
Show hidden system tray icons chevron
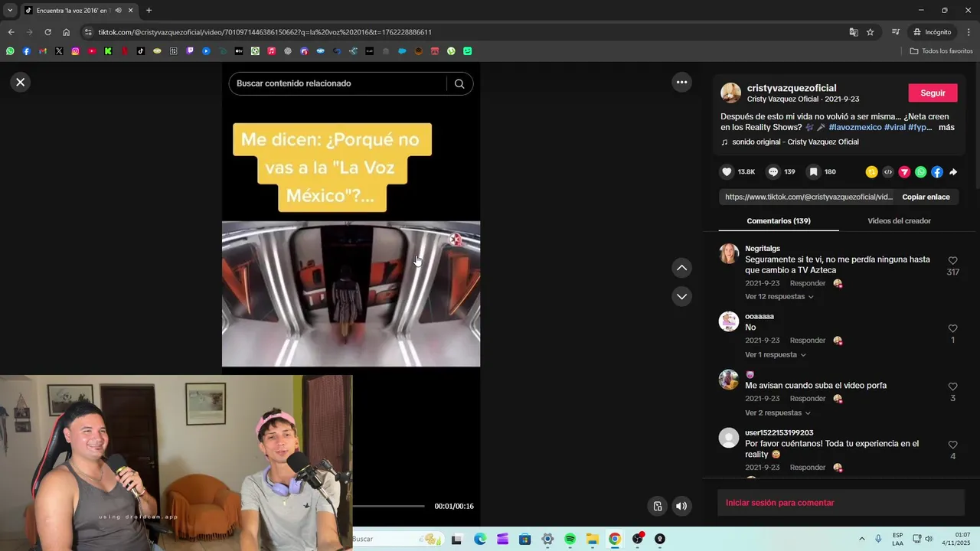[862, 539]
